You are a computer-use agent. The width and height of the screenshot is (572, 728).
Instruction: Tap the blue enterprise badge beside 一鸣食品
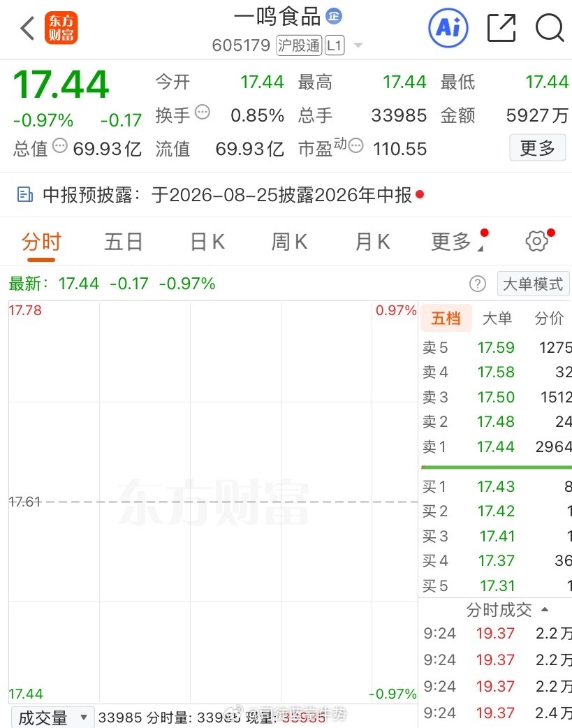[x=334, y=16]
